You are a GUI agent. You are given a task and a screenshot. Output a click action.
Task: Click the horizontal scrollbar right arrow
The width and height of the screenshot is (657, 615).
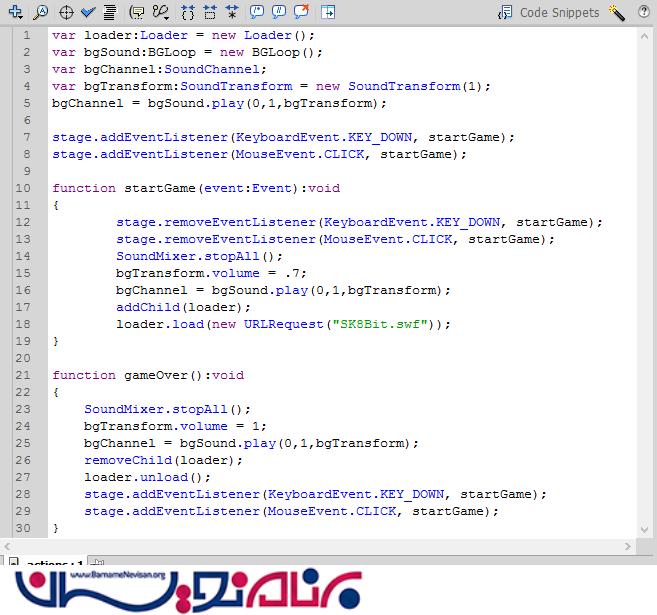tap(627, 546)
